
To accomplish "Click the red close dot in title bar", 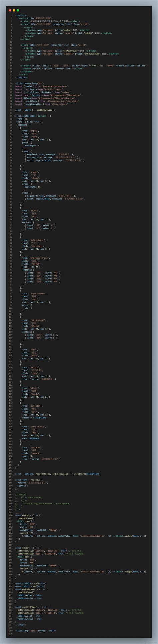I will coord(10,10).
